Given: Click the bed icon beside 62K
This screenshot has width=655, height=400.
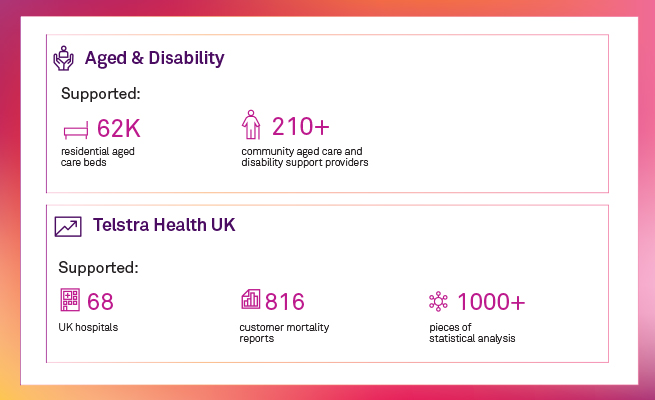Looking at the screenshot, I should [x=76, y=130].
